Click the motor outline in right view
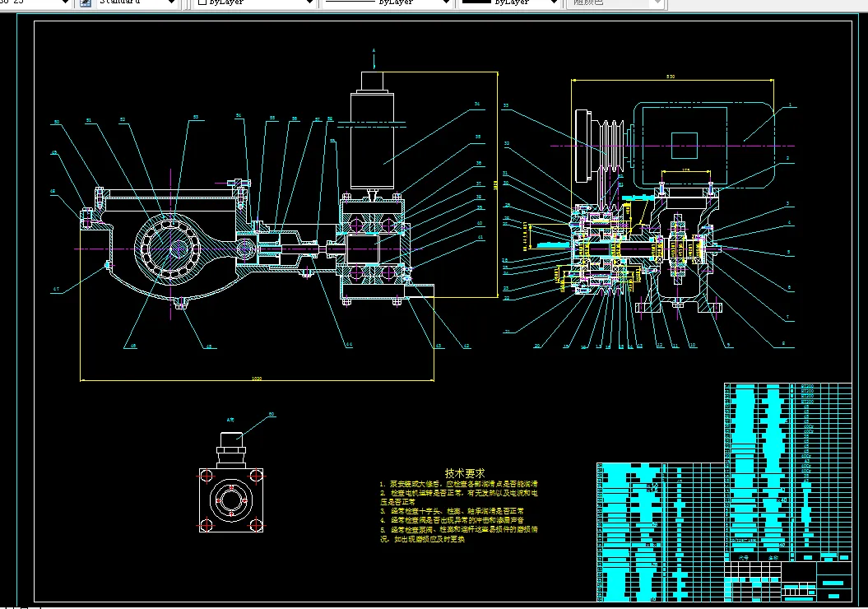The image size is (868, 609). pyautogui.click(x=703, y=146)
